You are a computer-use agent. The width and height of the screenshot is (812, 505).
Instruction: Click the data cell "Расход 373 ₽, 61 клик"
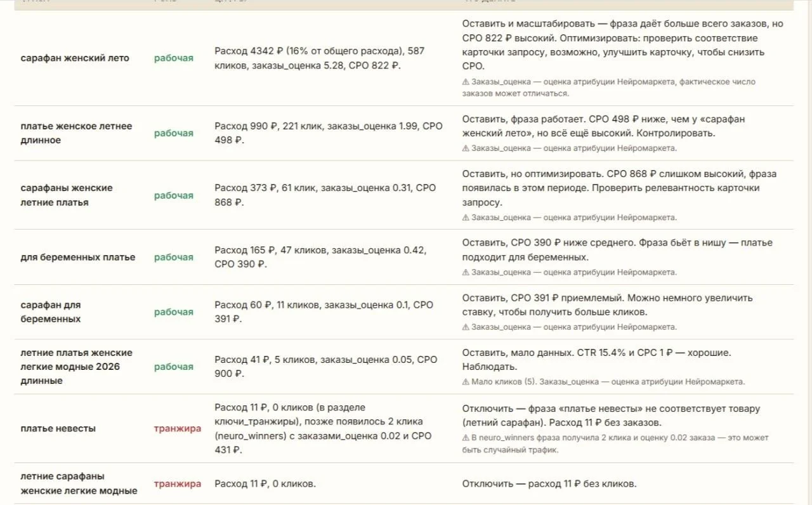point(325,195)
